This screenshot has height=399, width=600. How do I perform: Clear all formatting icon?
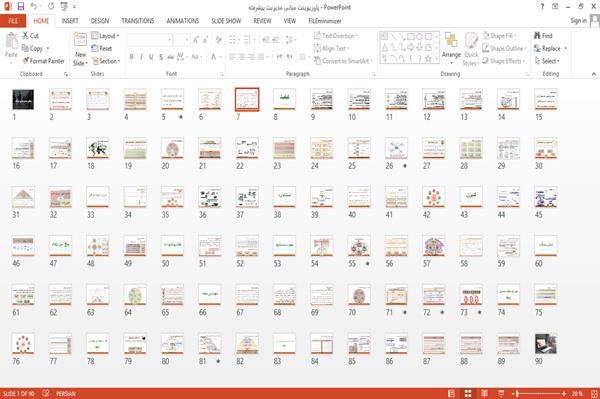tap(218, 40)
